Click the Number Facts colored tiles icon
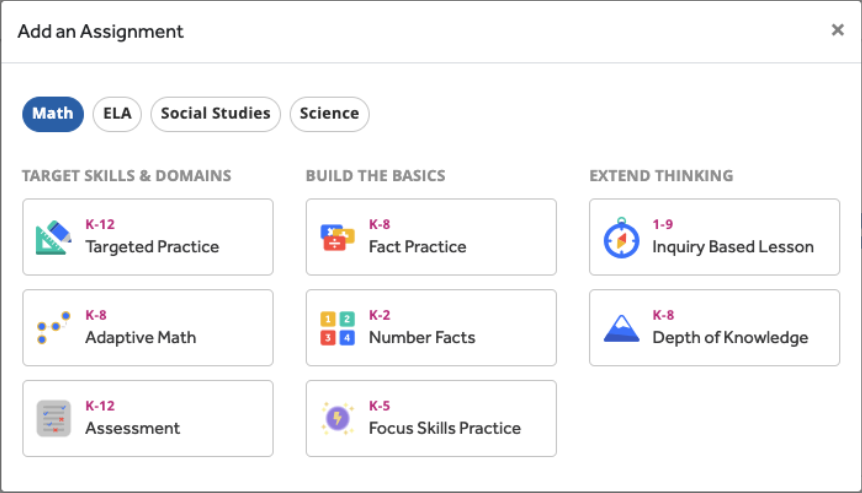 pyautogui.click(x=337, y=328)
